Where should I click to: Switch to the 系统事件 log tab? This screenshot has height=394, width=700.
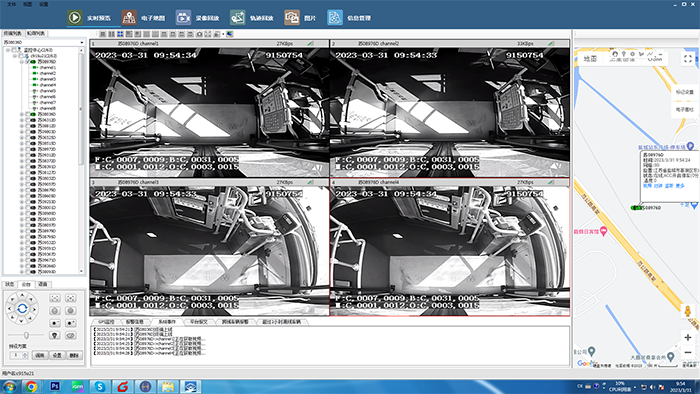[167, 322]
